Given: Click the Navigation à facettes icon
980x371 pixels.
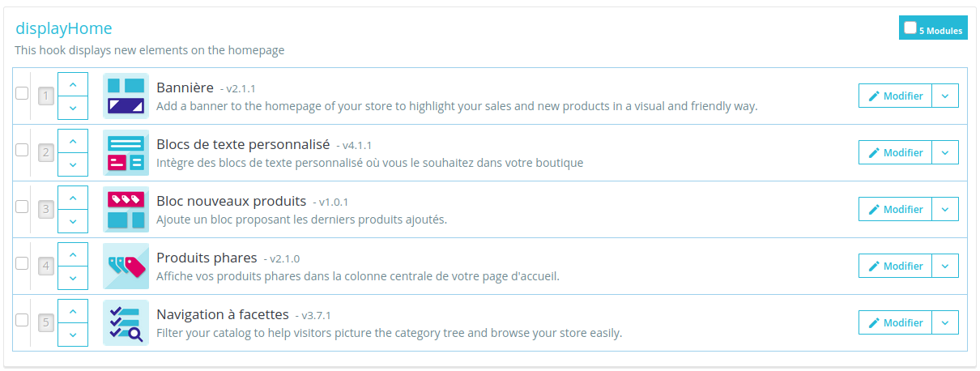Looking at the screenshot, I should (126, 322).
